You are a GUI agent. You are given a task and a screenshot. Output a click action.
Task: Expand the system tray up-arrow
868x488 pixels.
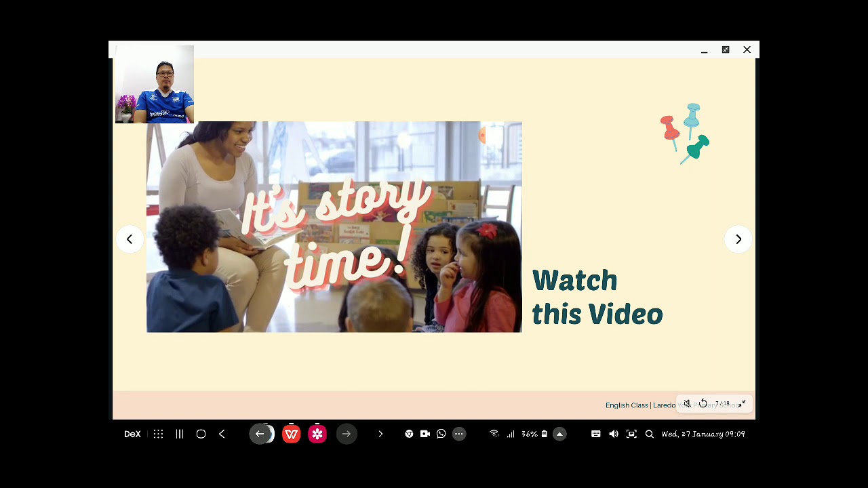tap(559, 434)
